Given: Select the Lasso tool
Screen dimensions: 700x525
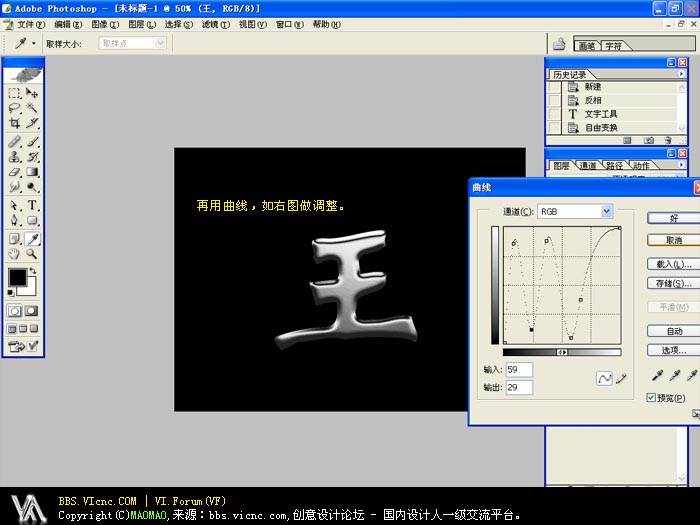Looking at the screenshot, I should pyautogui.click(x=14, y=108).
